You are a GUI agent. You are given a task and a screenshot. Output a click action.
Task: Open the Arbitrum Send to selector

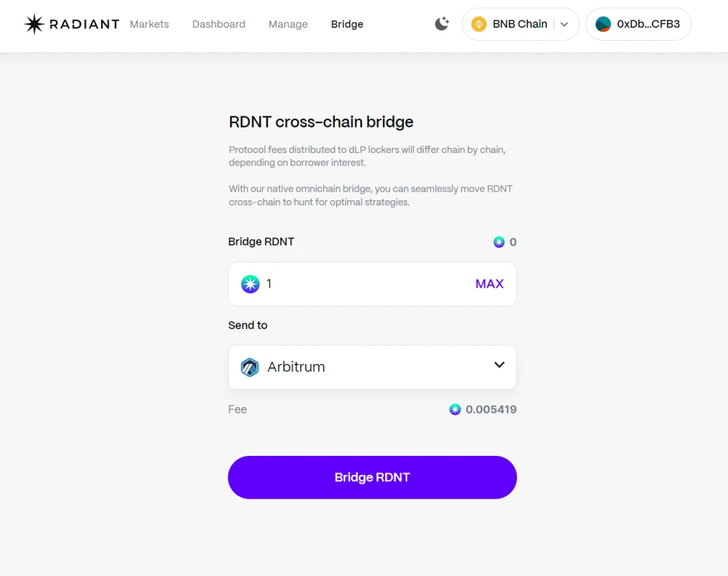[x=372, y=368]
